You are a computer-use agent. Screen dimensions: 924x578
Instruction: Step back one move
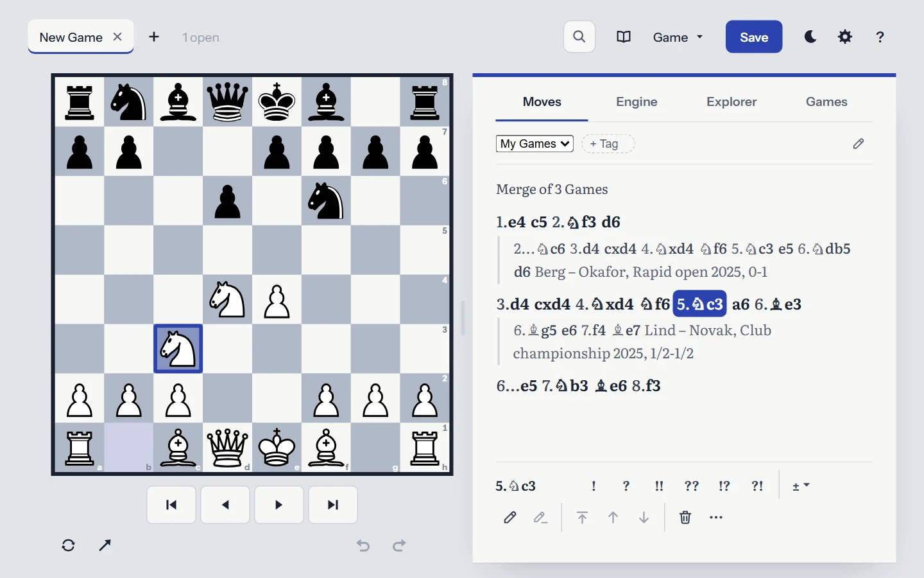click(225, 505)
